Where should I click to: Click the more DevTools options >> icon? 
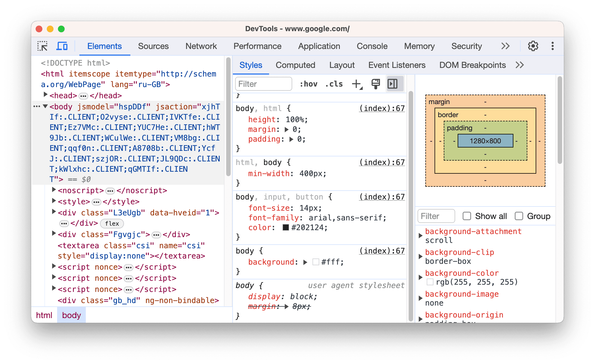pyautogui.click(x=507, y=46)
